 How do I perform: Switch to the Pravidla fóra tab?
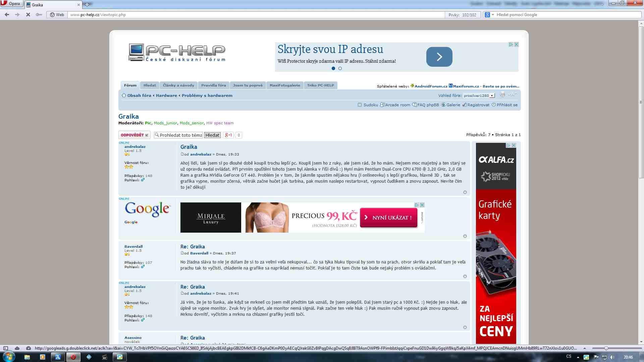coord(213,85)
